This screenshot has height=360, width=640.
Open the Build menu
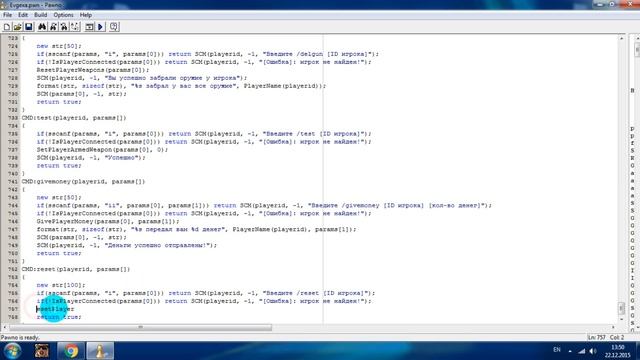[40, 15]
